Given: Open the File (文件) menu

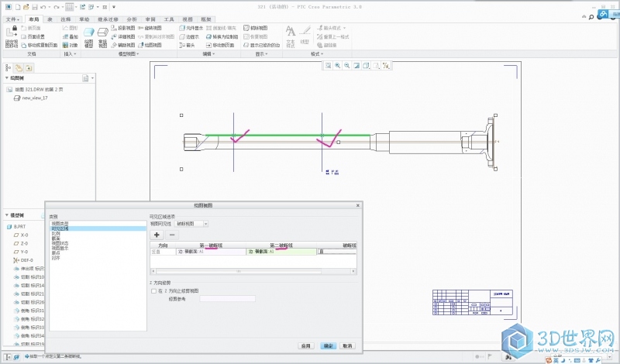Looking at the screenshot, I should (x=12, y=19).
